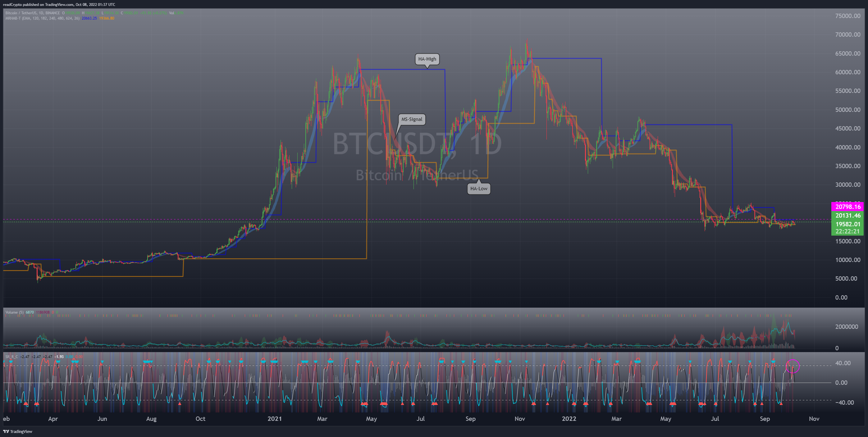
Task: Click the 19582.01 current price label
Action: [x=848, y=224]
